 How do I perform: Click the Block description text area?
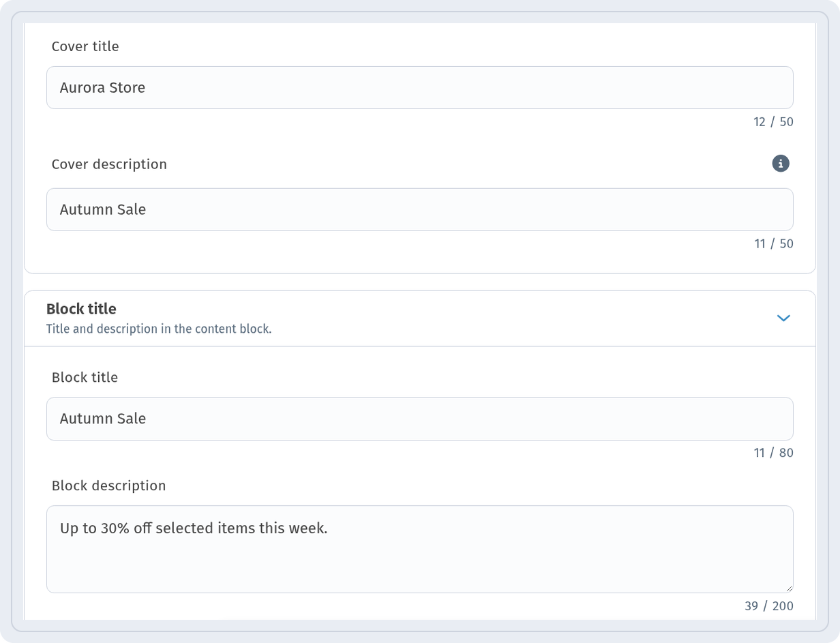[x=420, y=549]
